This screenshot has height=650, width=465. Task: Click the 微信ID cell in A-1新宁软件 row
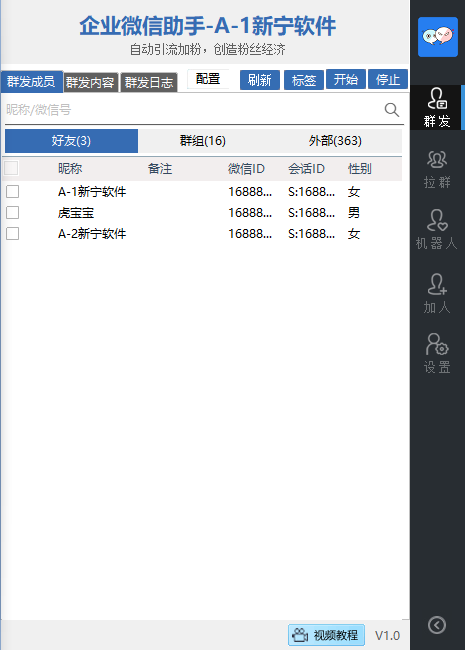250,192
